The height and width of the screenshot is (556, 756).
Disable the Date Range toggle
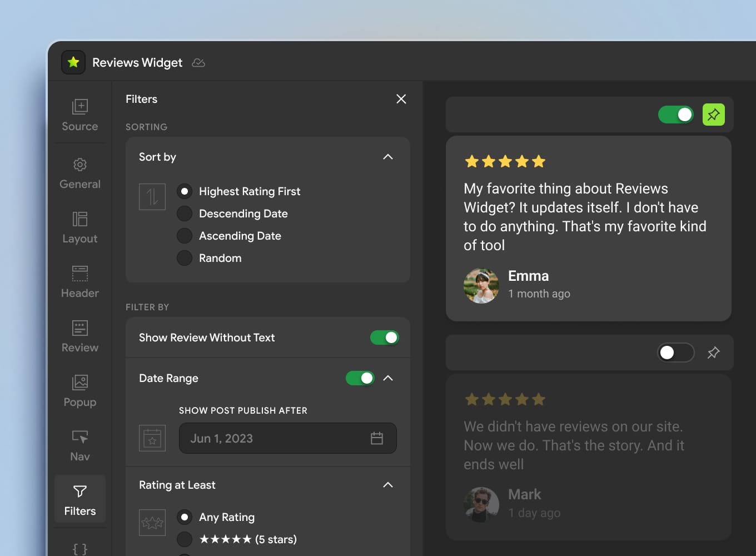(360, 378)
